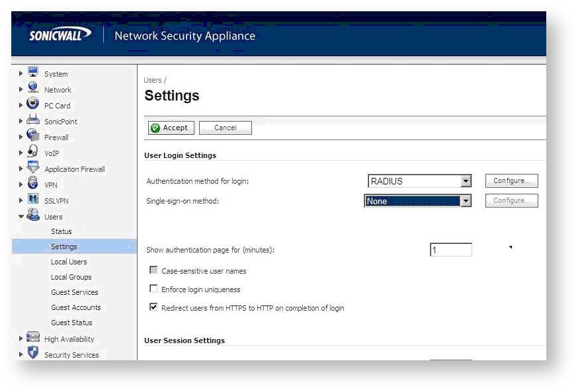Open Local Users in the sidebar
Viewport: 578px width, 392px height.
[69, 262]
